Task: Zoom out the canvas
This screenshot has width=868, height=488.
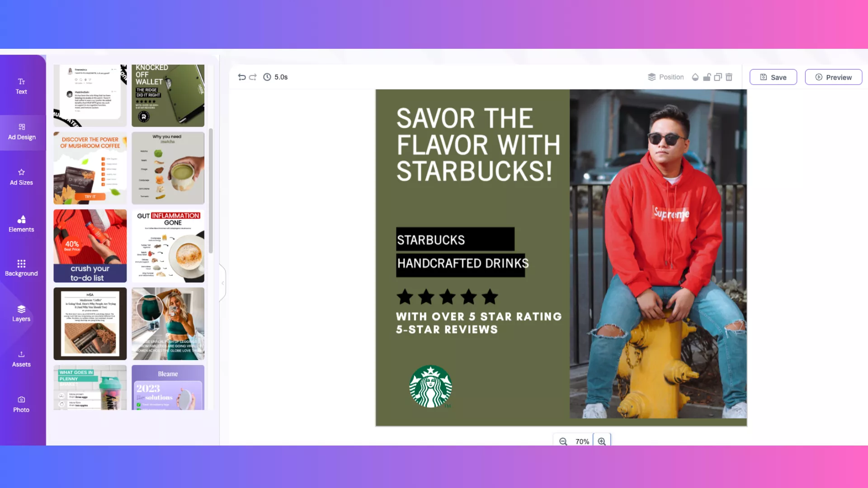Action: tap(563, 441)
